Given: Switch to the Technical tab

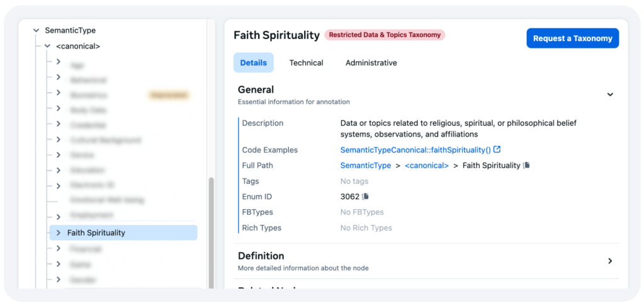Looking at the screenshot, I should coord(306,63).
